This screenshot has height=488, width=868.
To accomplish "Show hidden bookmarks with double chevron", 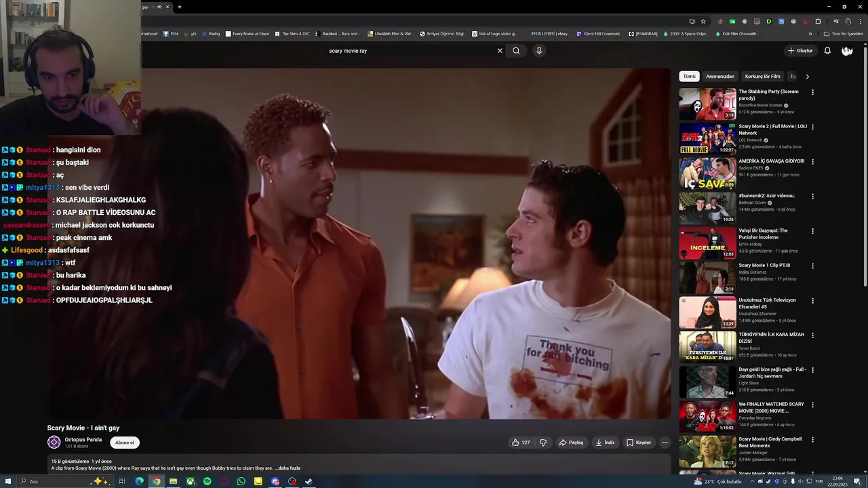I will click(x=810, y=33).
